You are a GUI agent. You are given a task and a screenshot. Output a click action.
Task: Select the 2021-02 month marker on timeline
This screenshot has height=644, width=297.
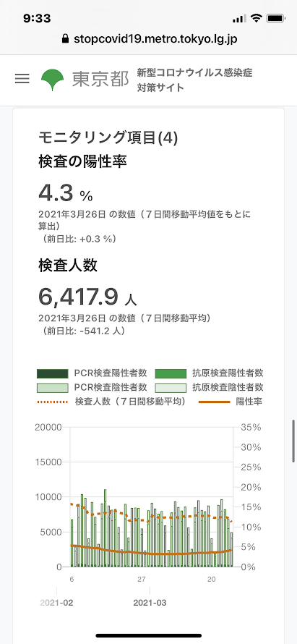click(x=56, y=603)
